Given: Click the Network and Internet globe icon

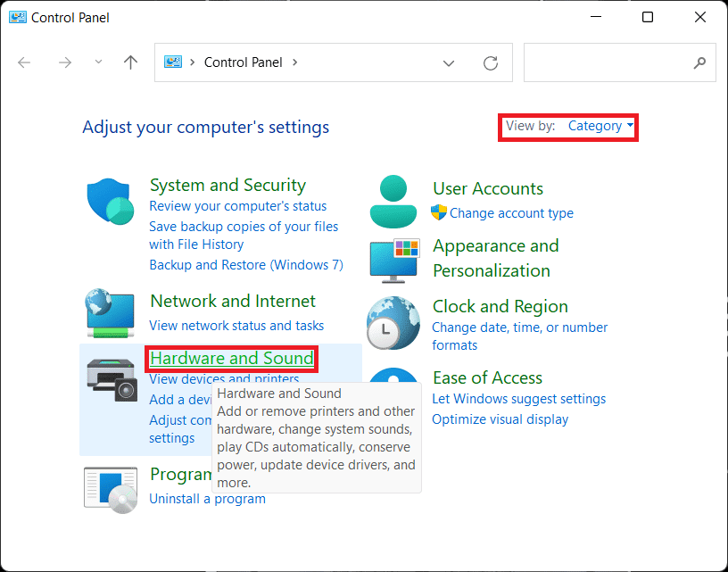Looking at the screenshot, I should pyautogui.click(x=110, y=313).
